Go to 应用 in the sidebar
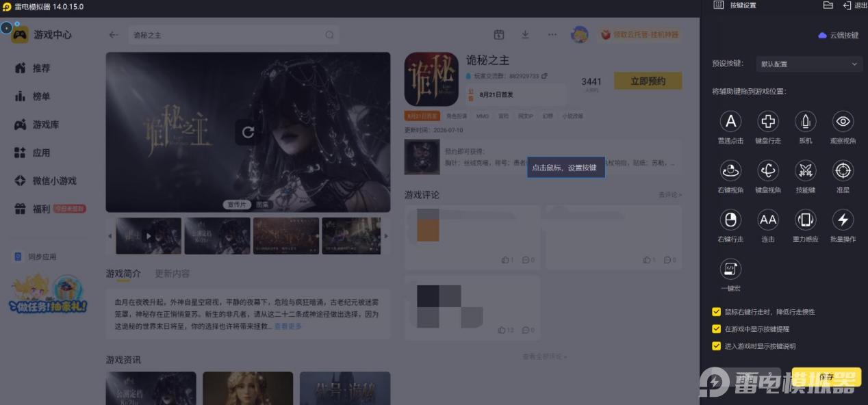 click(x=41, y=153)
